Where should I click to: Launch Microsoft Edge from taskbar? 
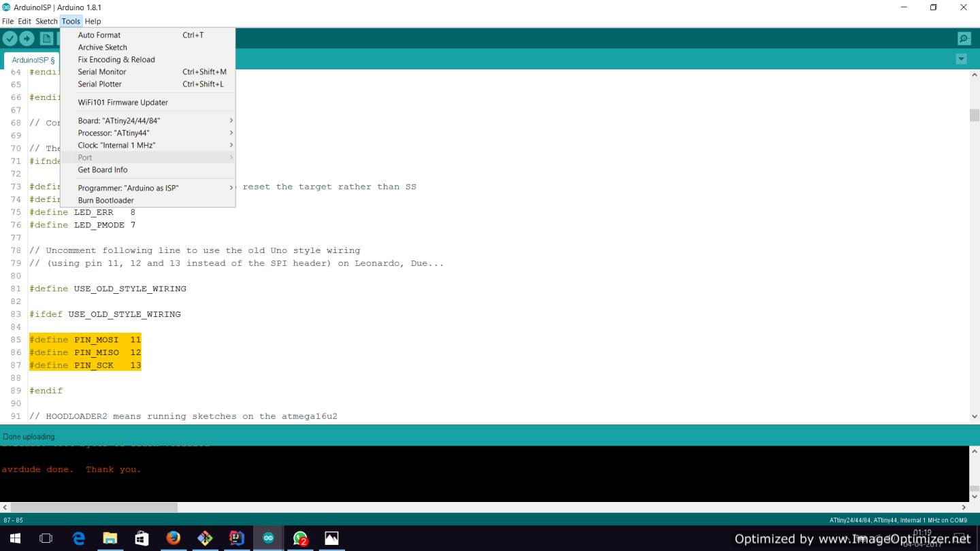click(78, 538)
